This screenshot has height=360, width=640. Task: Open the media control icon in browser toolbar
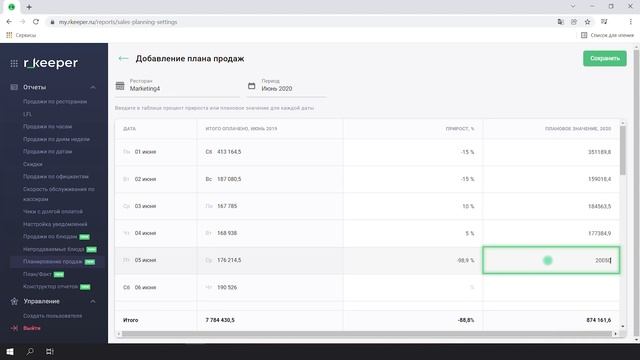(x=604, y=22)
